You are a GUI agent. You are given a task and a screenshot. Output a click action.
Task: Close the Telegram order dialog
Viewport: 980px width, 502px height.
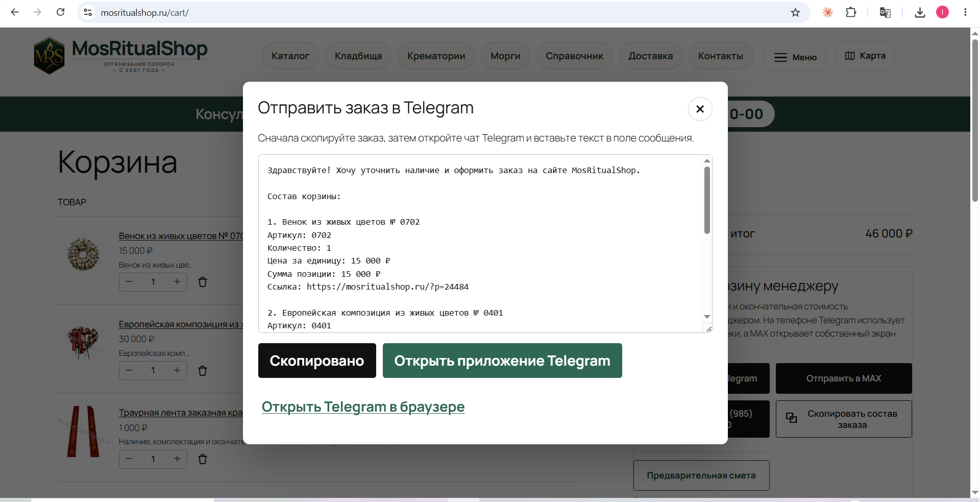tap(700, 109)
